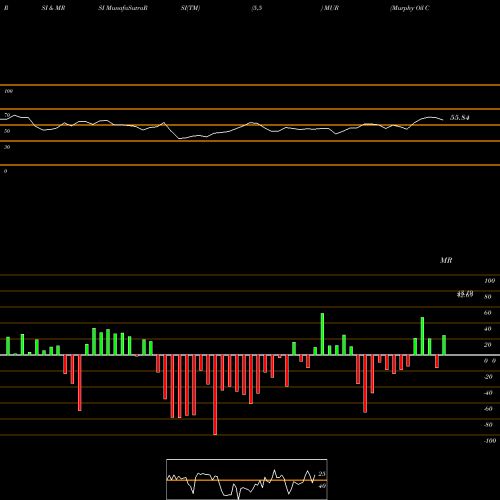Click the MR axis label 80

click(488, 297)
